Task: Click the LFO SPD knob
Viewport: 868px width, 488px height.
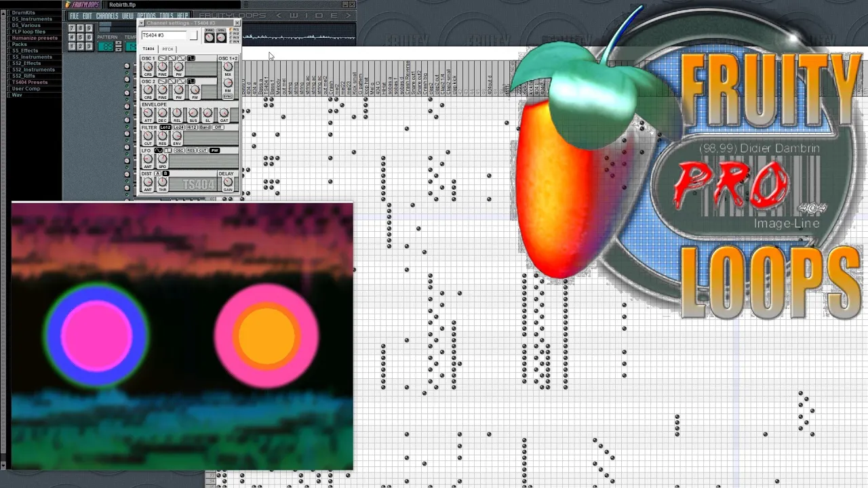Action: (x=163, y=159)
